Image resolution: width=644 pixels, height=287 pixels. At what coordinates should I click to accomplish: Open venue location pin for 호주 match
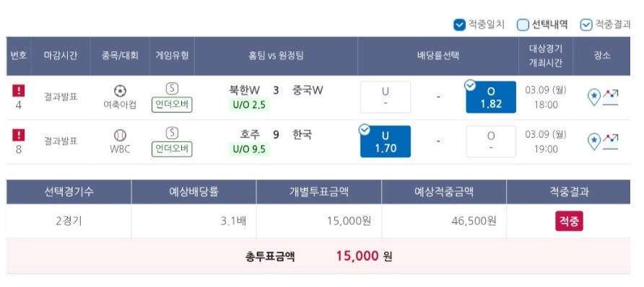[x=594, y=141]
